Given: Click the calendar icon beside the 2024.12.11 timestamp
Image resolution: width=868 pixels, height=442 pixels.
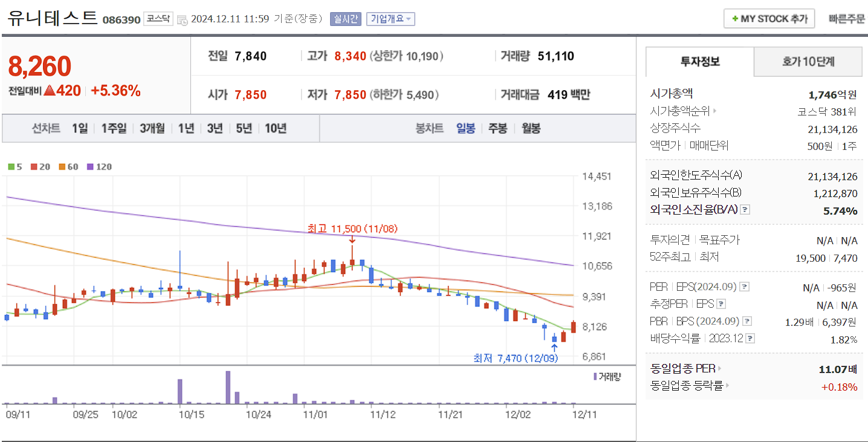Looking at the screenshot, I should pyautogui.click(x=183, y=19).
